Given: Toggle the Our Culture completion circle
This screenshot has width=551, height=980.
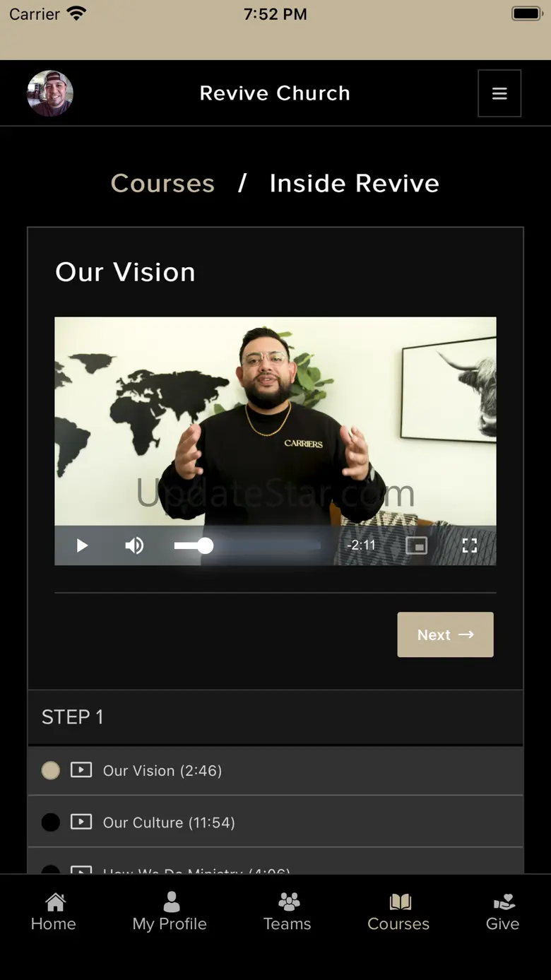Looking at the screenshot, I should coord(51,822).
